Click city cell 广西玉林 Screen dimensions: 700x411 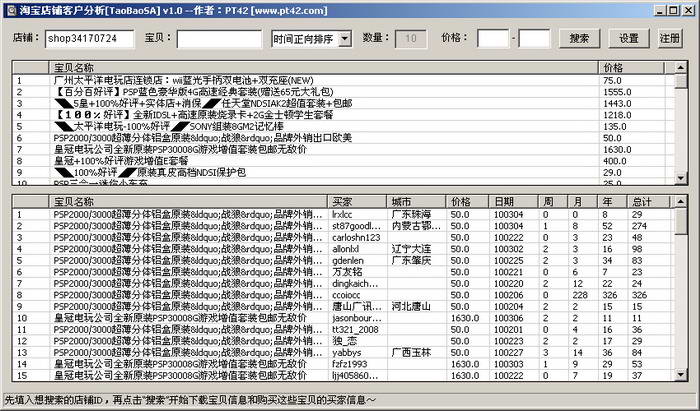[411, 353]
